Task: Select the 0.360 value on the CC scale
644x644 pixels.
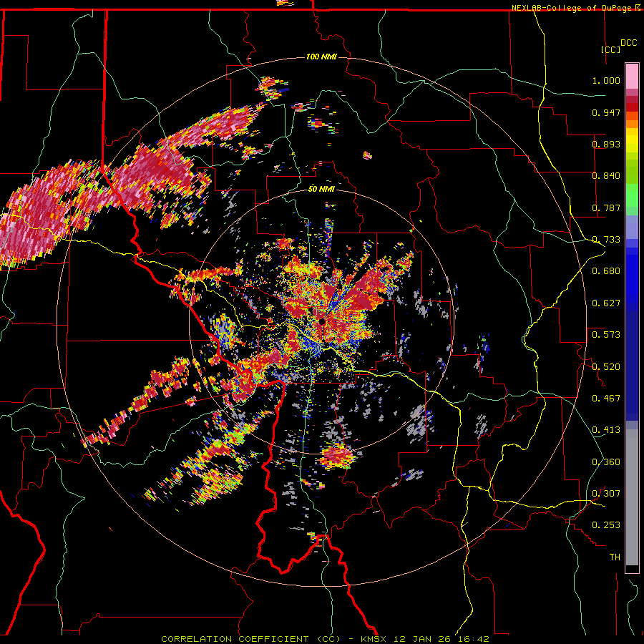Action: click(606, 462)
